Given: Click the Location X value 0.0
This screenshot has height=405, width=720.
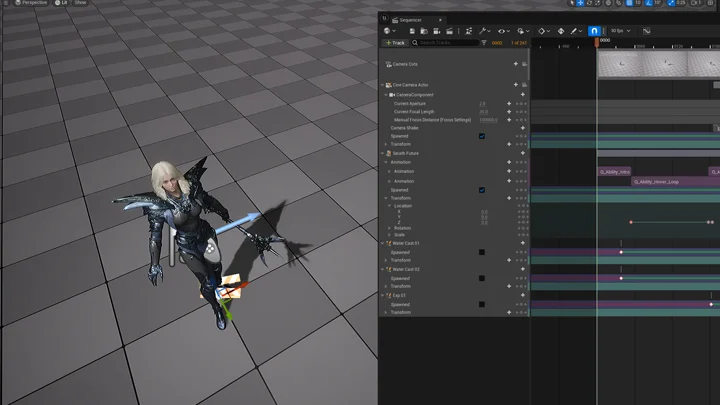Looking at the screenshot, I should tap(484, 212).
